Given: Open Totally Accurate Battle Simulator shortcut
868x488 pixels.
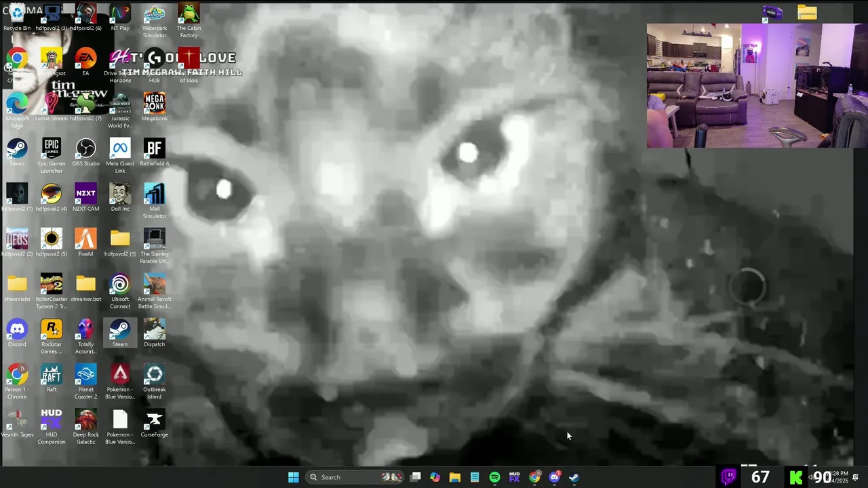Looking at the screenshot, I should point(85,337).
